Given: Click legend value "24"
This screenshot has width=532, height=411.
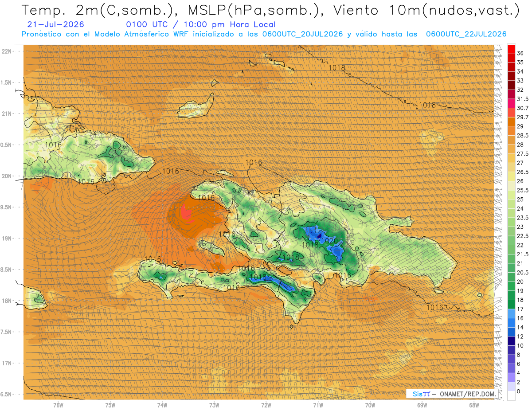Looking at the screenshot, I should point(520,208).
